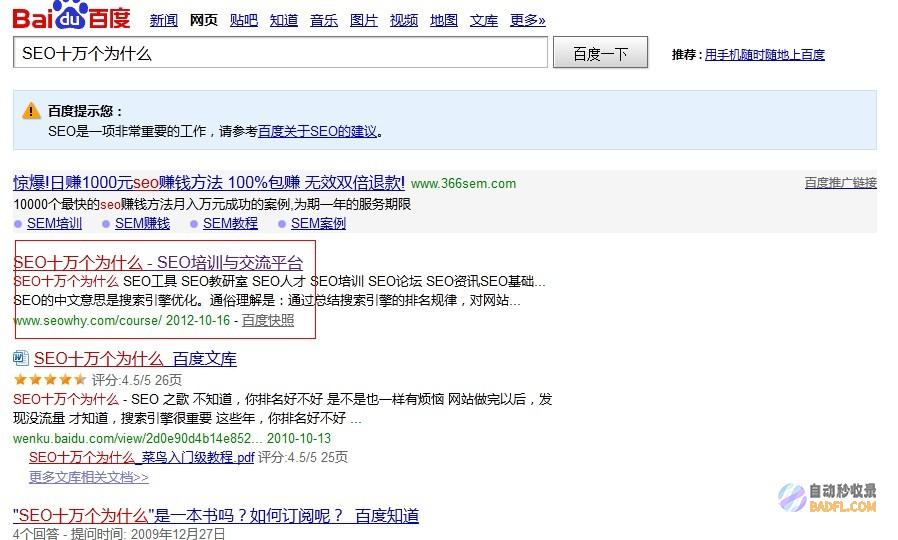This screenshot has width=898, height=540.
Task: Go to the 文库 link
Action: pyautogui.click(x=484, y=20)
